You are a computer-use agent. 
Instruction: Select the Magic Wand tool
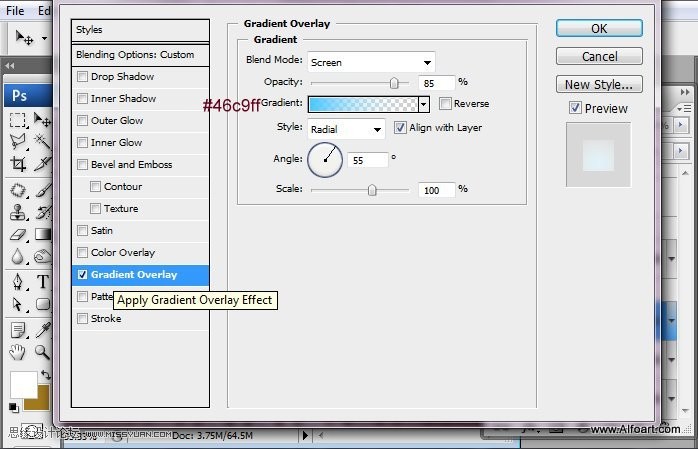click(42, 142)
